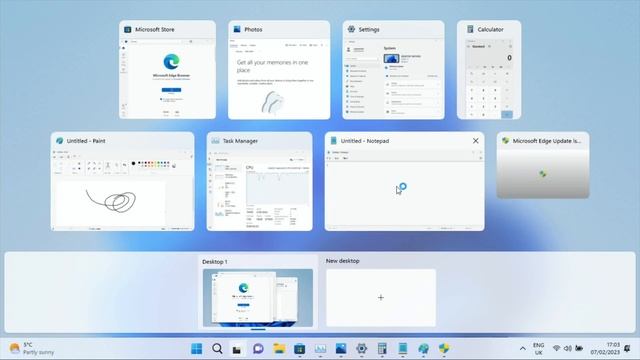This screenshot has height=360, width=640.
Task: Switch to the Microsoft Store window
Action: [x=167, y=70]
